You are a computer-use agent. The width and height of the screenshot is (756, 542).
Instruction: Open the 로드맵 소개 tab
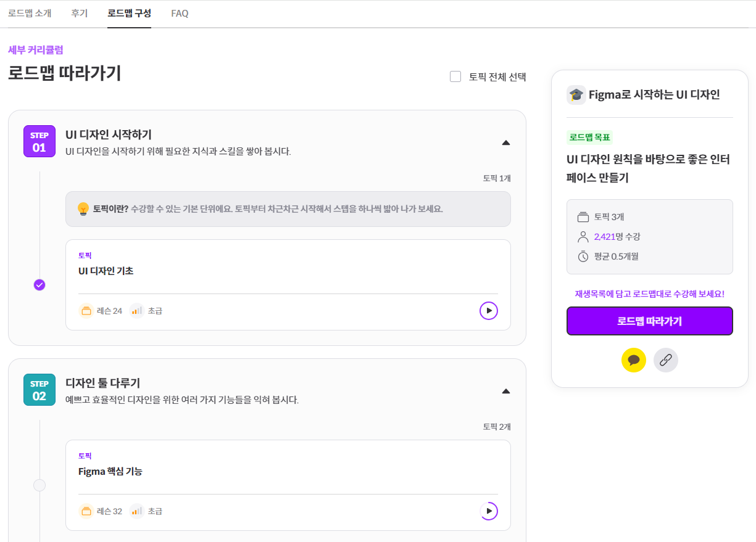coord(30,13)
